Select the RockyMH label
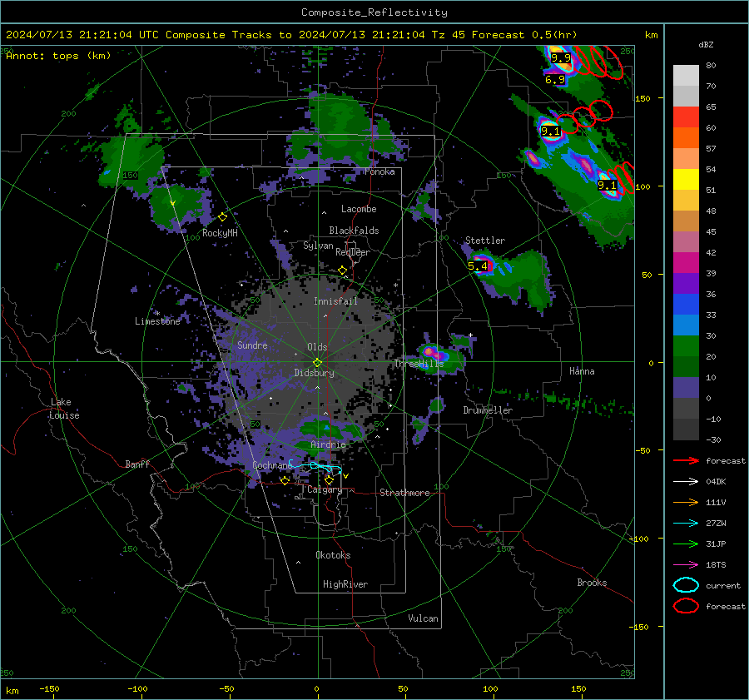 pyautogui.click(x=220, y=233)
